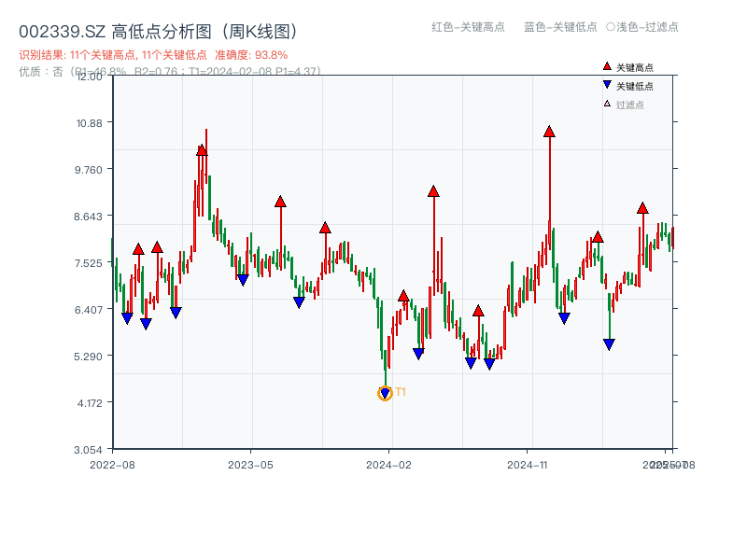Select the 浅色-过滤点 header label
This screenshot has width=747, height=560.
(x=647, y=27)
